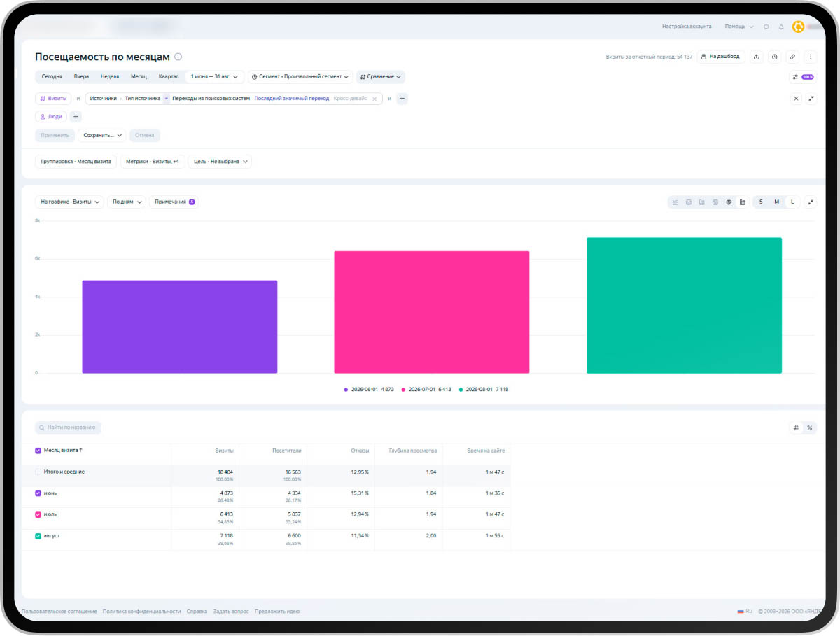This screenshot has width=840, height=636.
Task: Show the info tooltip beside the report title
Action: coord(178,57)
